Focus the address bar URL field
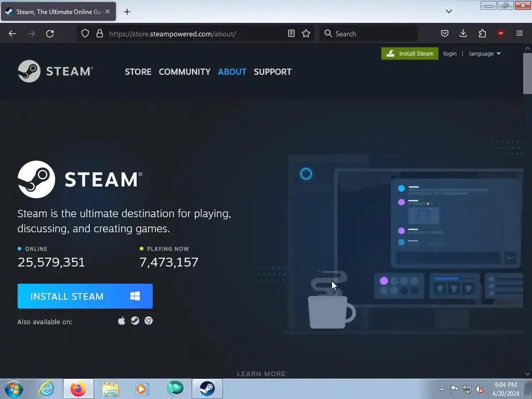The height and width of the screenshot is (399, 532). [x=197, y=34]
